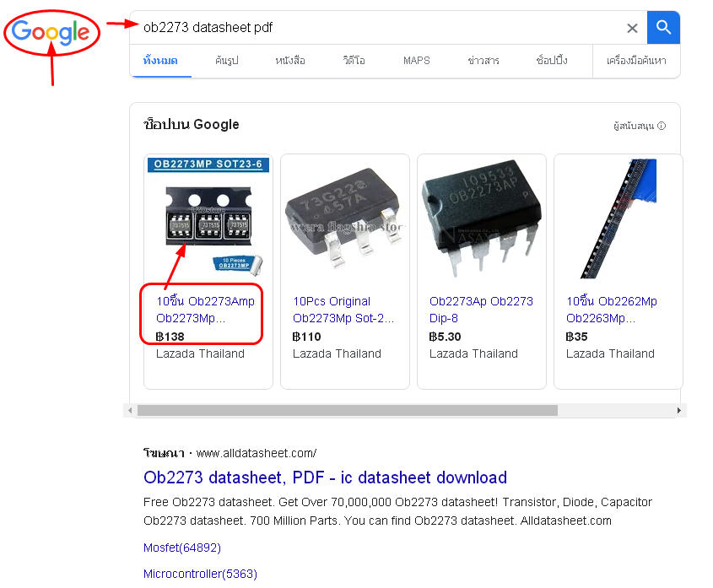Open the ข่าวสาร tab
713x588 pixels.
(483, 61)
